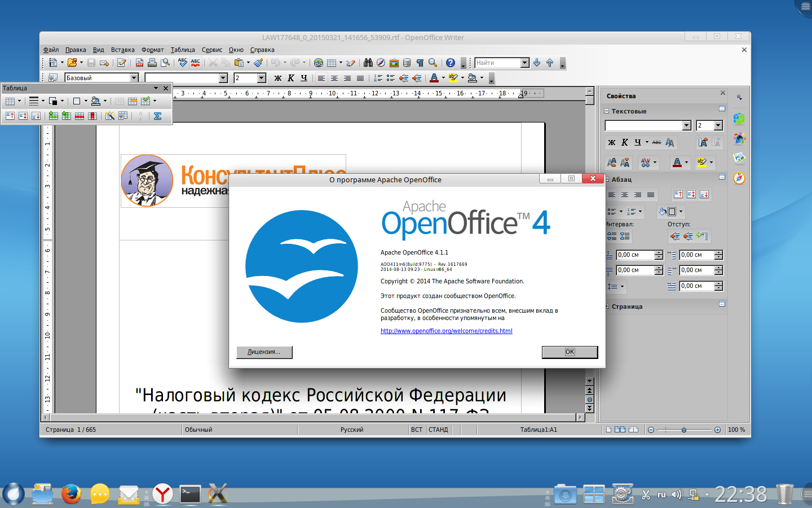Click the Highlighting color button in formatting toolbar
This screenshot has width=812, height=508.
[x=453, y=78]
